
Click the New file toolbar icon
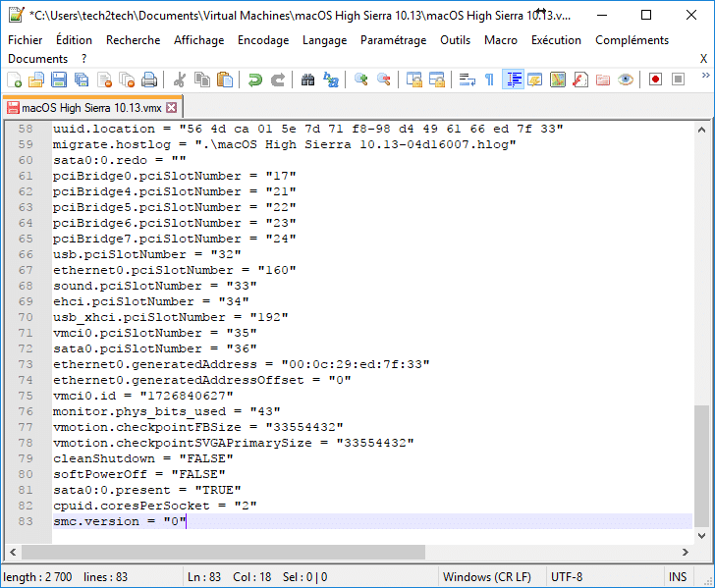pyautogui.click(x=15, y=80)
